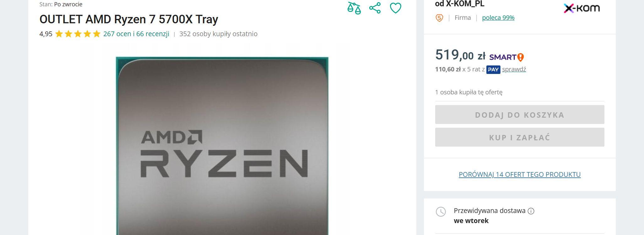Viewport: 644px width, 235px height.
Task: Click the x-kom seller logo
Action: click(582, 8)
